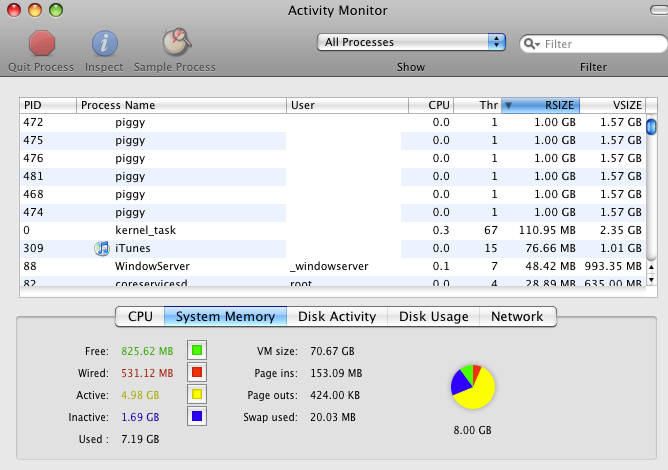Select the piggy process with PID 474
668x470 pixels.
click(332, 212)
